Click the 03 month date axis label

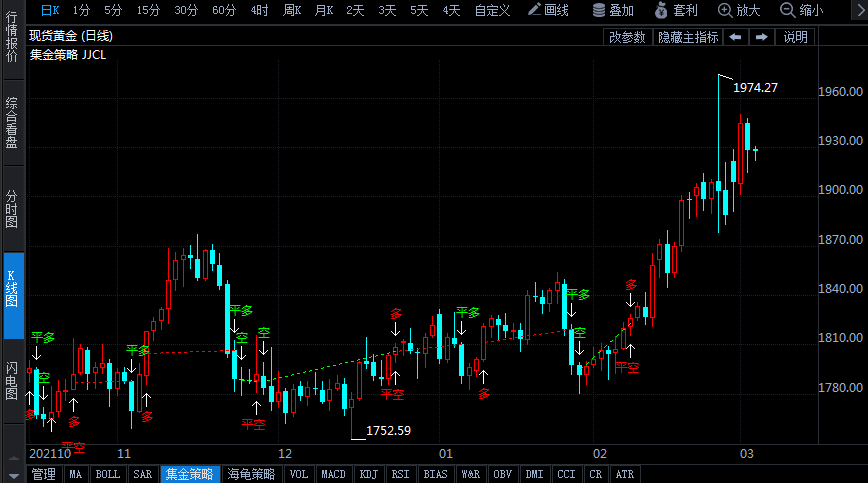747,454
